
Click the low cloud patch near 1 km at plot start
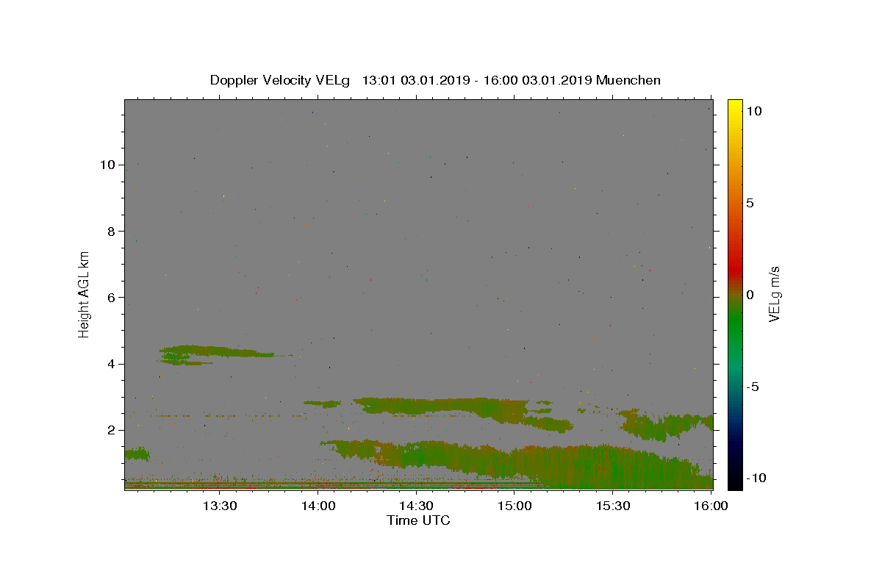(x=137, y=454)
